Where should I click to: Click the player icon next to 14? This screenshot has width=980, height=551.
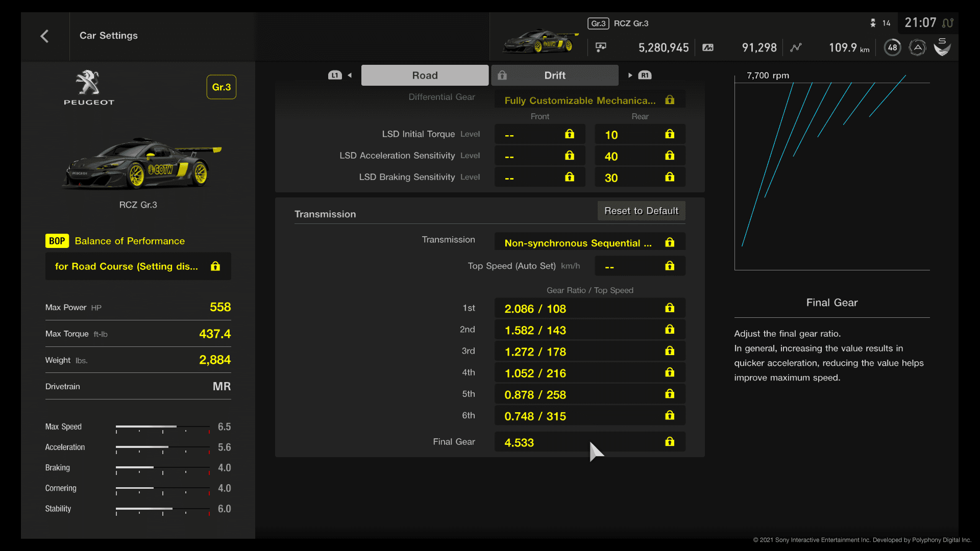point(873,23)
